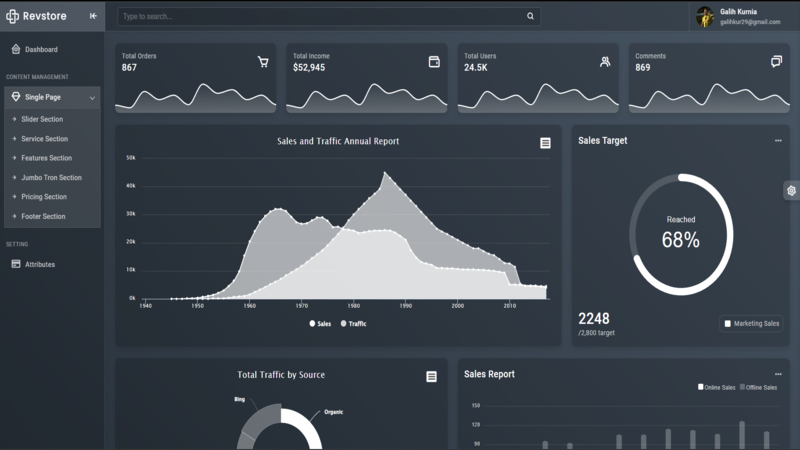Screen dimensions: 800x450
Task: Click the Attributes card icon
Action: tap(16, 264)
